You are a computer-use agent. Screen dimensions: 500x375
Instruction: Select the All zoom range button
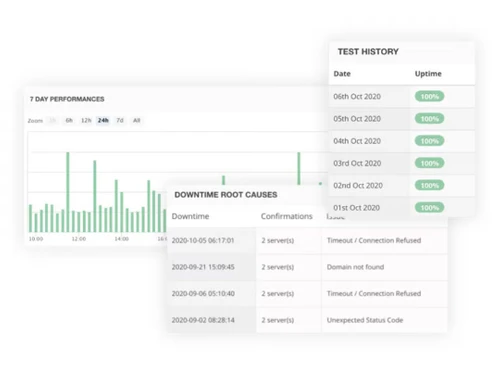pyautogui.click(x=137, y=120)
